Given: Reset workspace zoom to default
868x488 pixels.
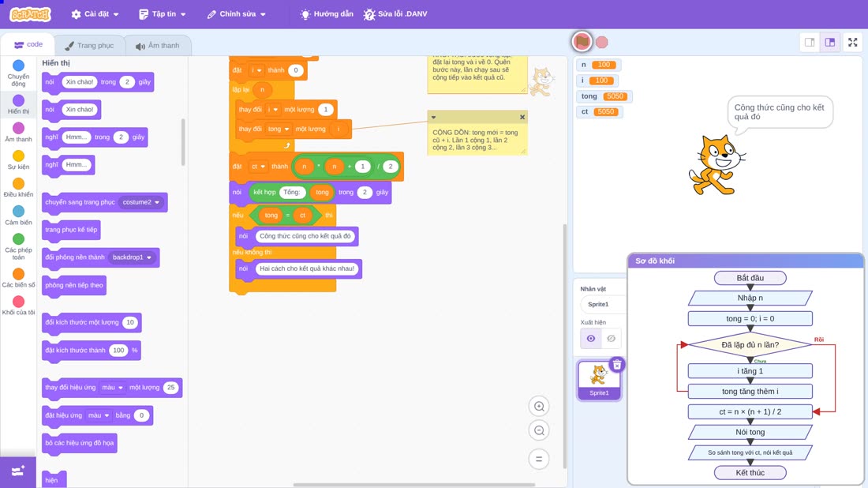Looking at the screenshot, I should 539,459.
